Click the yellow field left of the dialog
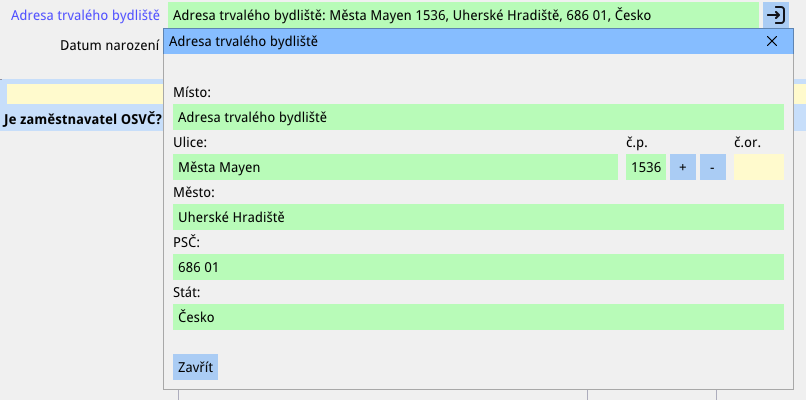This screenshot has height=400, width=806. pos(84,93)
